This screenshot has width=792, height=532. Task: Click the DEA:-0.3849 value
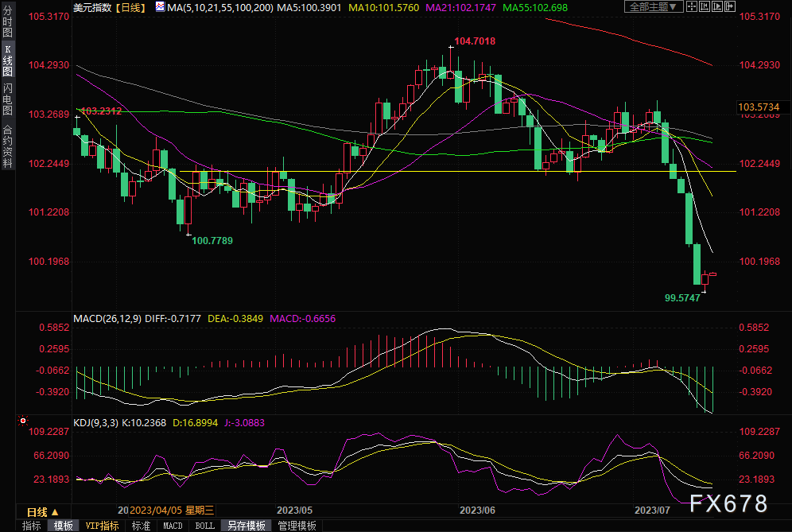235,319
